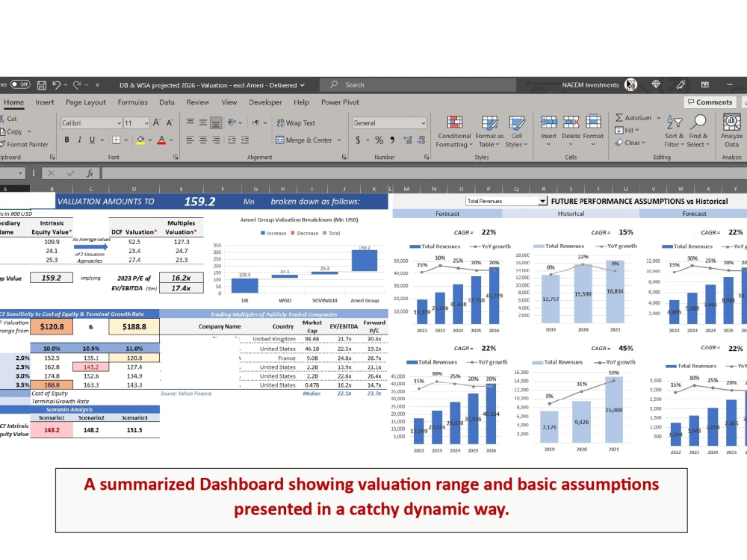Open the NAEEM Investments account picture

pyautogui.click(x=630, y=85)
